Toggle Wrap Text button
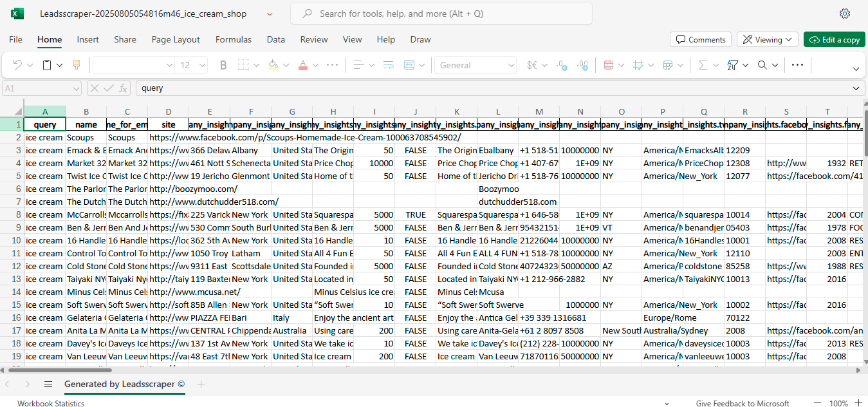Viewport: 868px width, 407px height. click(x=388, y=65)
